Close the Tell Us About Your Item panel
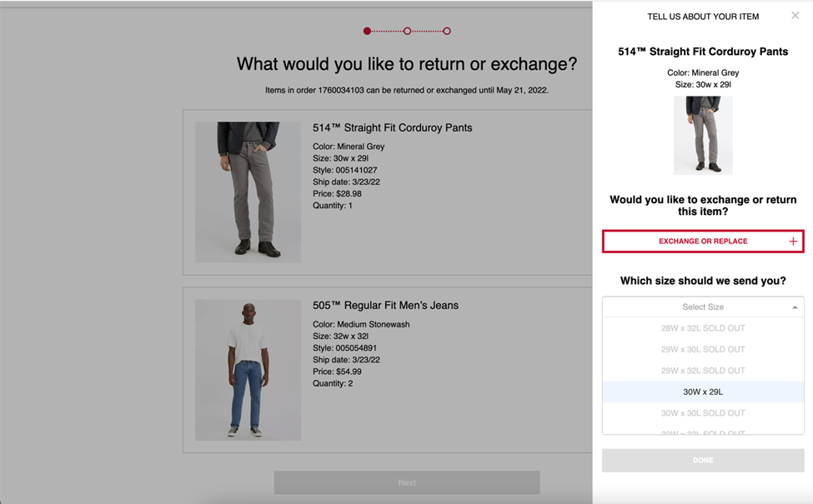813x504 pixels. pos(795,16)
